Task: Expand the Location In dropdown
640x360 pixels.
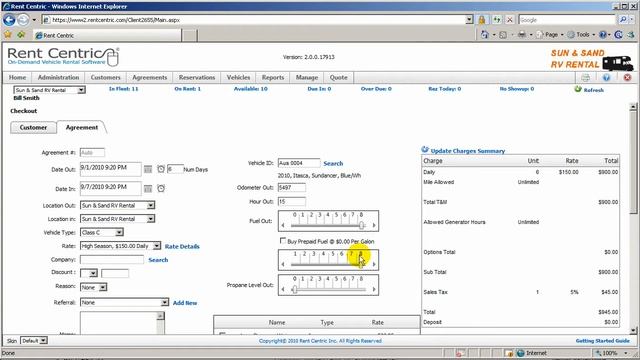Action: click(151, 219)
